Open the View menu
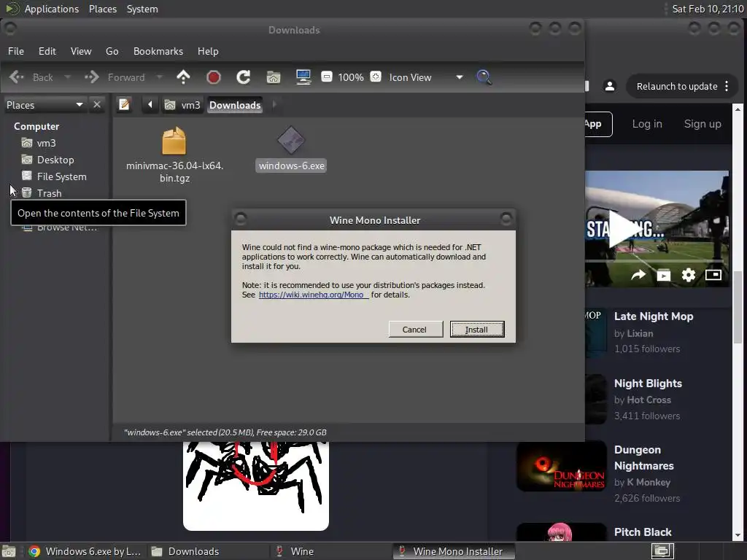This screenshot has width=747, height=560. pyautogui.click(x=81, y=51)
